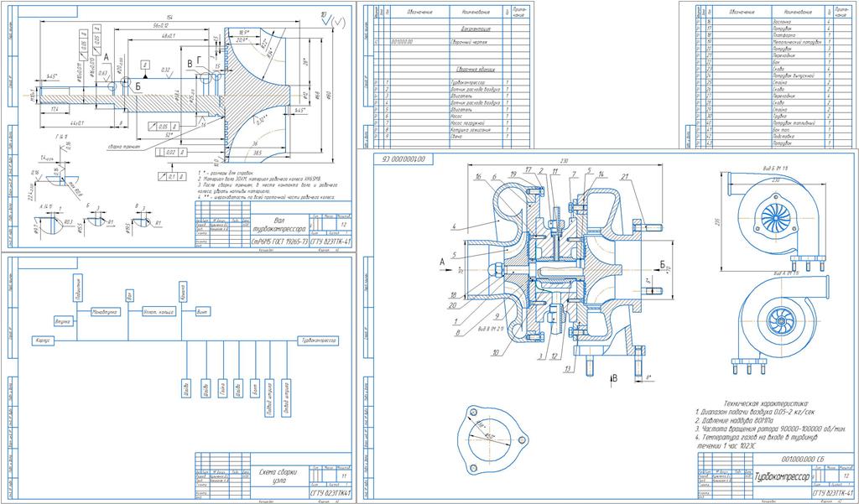Select part callout number 16 on the assembly

point(478,177)
